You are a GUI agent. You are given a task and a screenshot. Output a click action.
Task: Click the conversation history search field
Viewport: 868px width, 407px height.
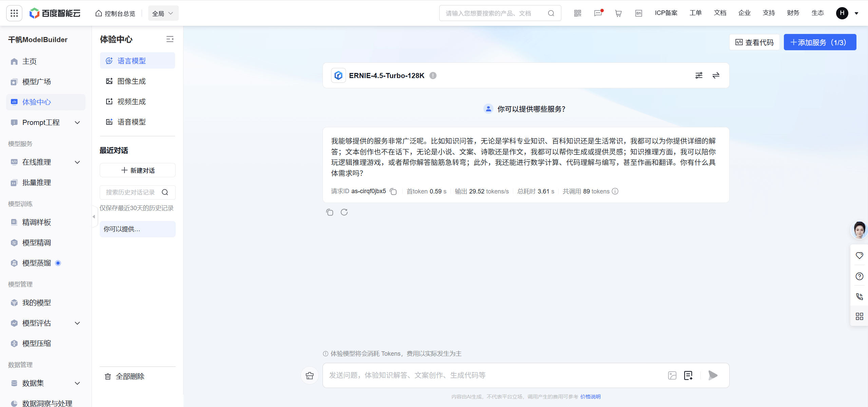(132, 192)
